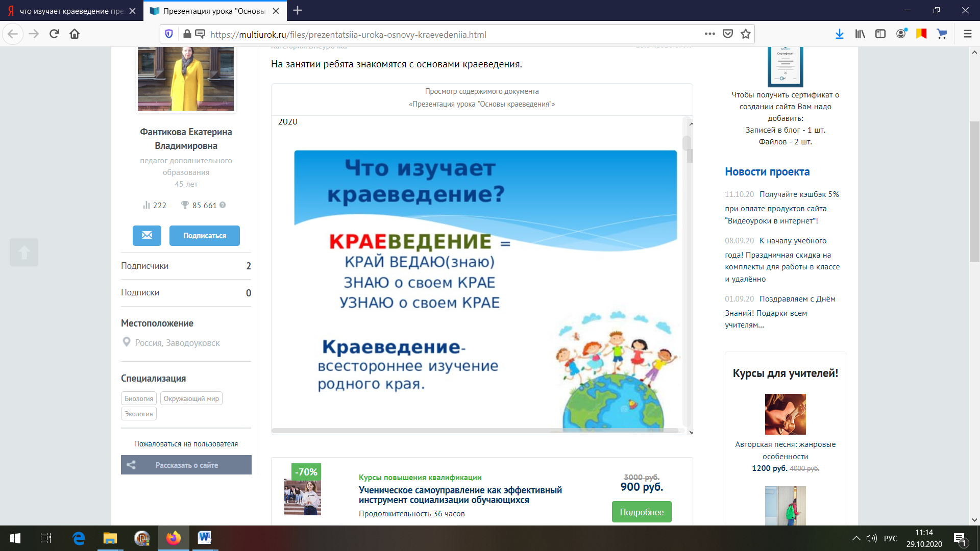The image size is (980, 551).
Task: Open the Firefox library
Action: coord(861,34)
